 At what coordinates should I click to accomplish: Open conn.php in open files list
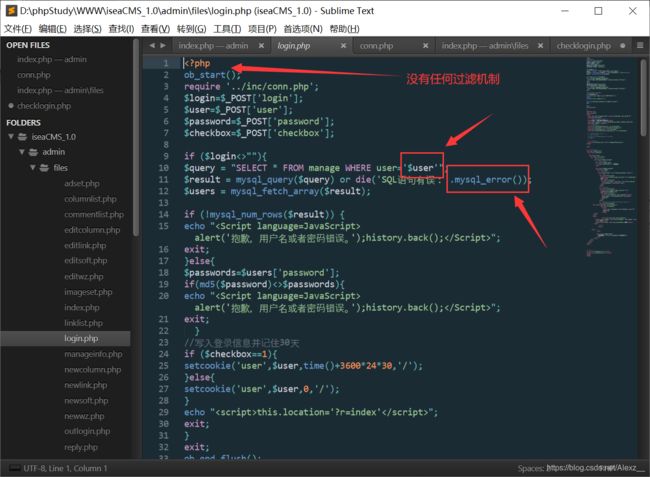pos(34,75)
